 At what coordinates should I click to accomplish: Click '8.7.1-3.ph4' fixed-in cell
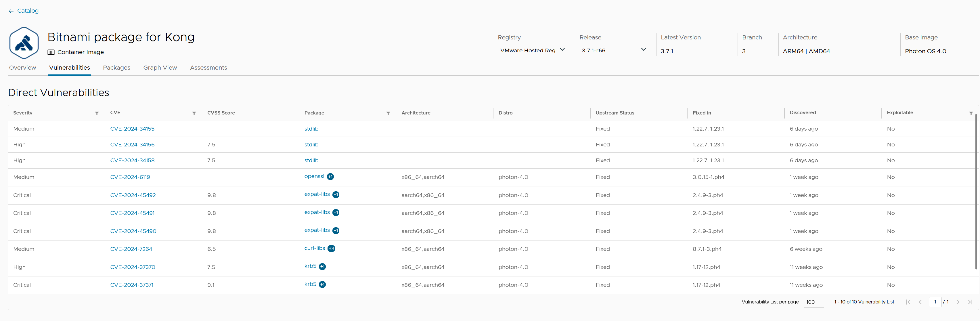click(707, 249)
